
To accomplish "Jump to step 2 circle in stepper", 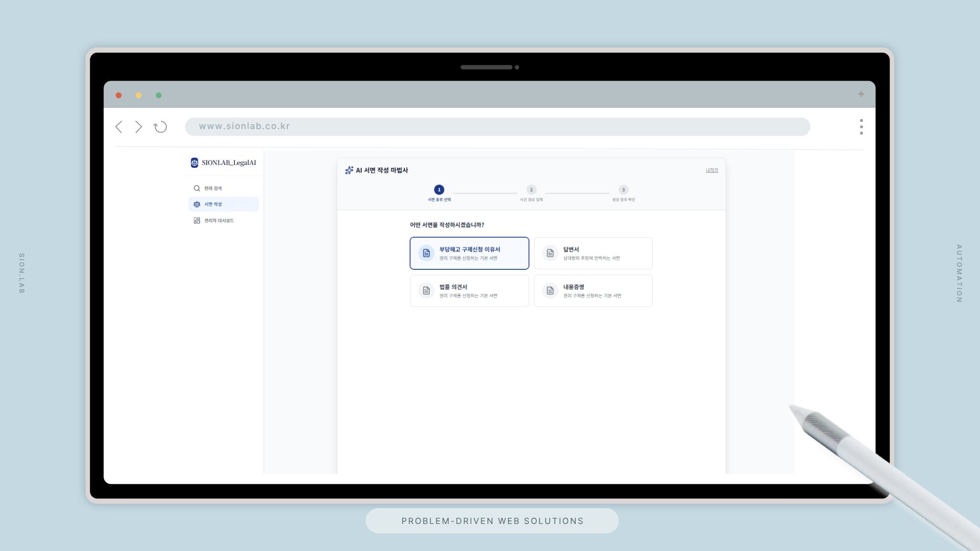I will (531, 190).
